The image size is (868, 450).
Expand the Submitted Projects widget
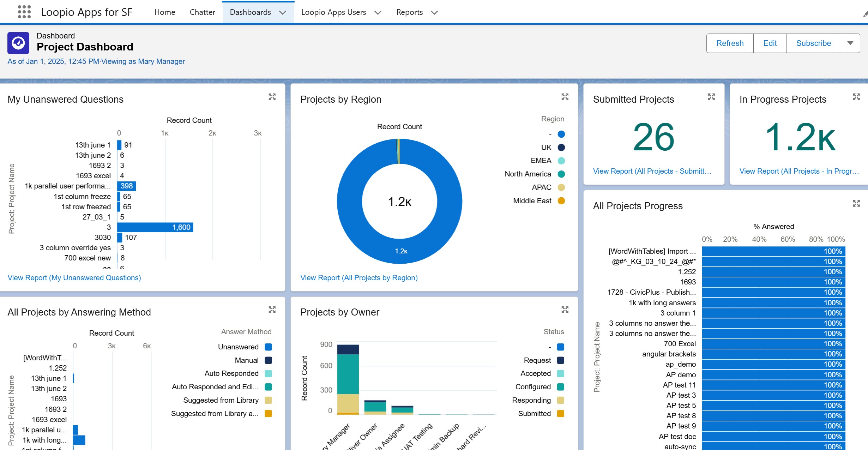tap(711, 97)
